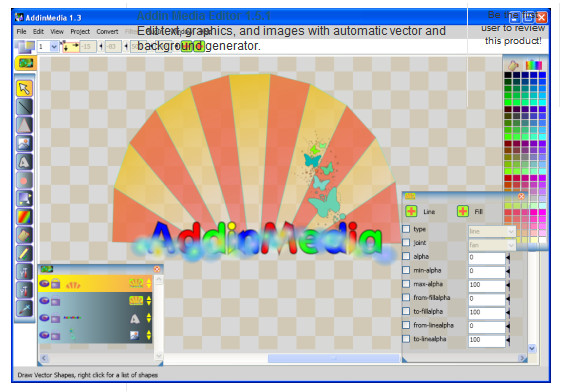
Task: Click the to-linealpha value field
Action: [x=486, y=340]
